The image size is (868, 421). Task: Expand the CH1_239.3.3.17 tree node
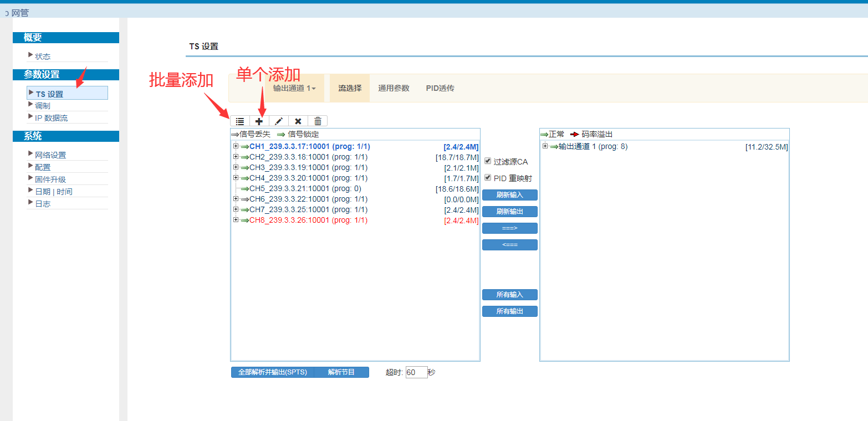(236, 146)
